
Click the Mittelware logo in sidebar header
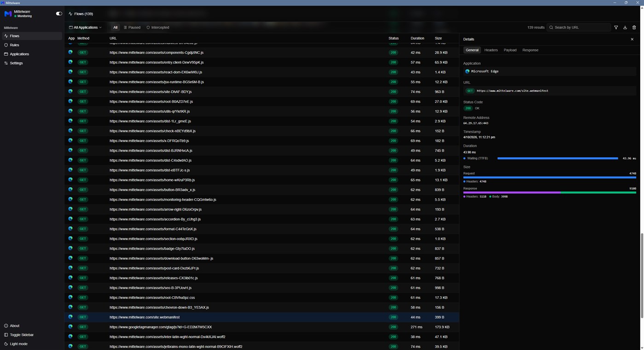point(8,14)
